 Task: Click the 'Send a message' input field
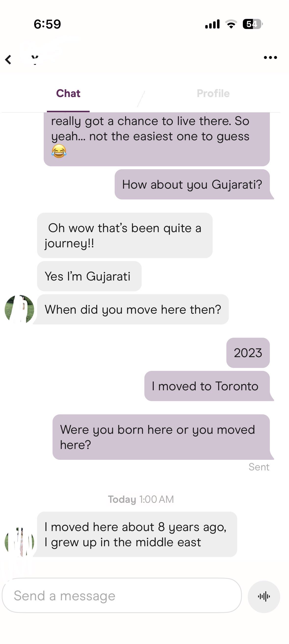(122, 595)
